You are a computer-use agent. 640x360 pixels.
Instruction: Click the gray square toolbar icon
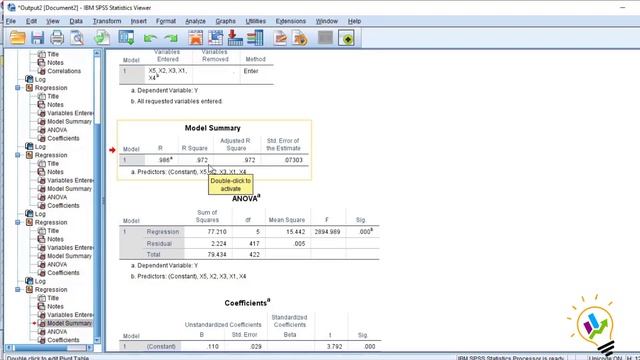point(325,38)
